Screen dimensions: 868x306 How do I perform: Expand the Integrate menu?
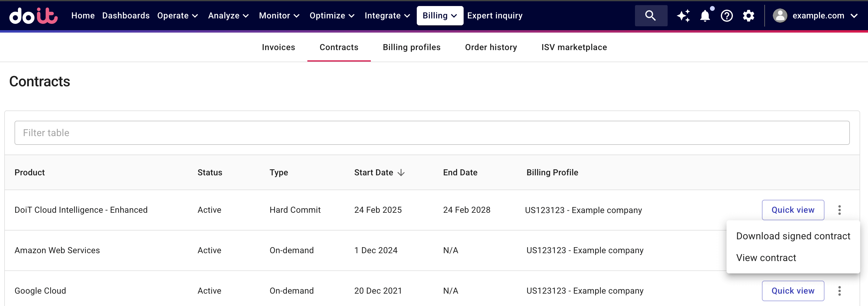pyautogui.click(x=387, y=15)
